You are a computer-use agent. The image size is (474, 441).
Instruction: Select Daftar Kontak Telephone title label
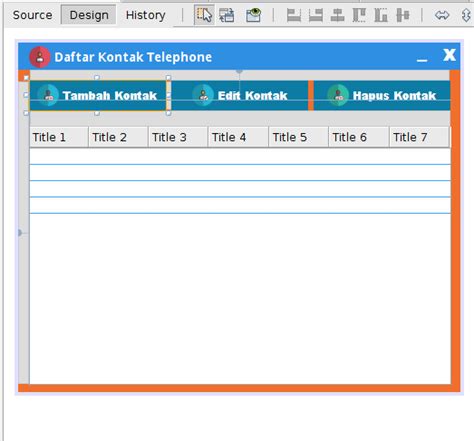pos(133,57)
